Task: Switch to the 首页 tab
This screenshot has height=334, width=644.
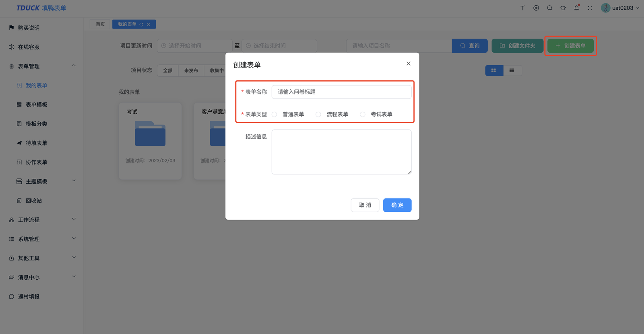Action: pyautogui.click(x=100, y=24)
